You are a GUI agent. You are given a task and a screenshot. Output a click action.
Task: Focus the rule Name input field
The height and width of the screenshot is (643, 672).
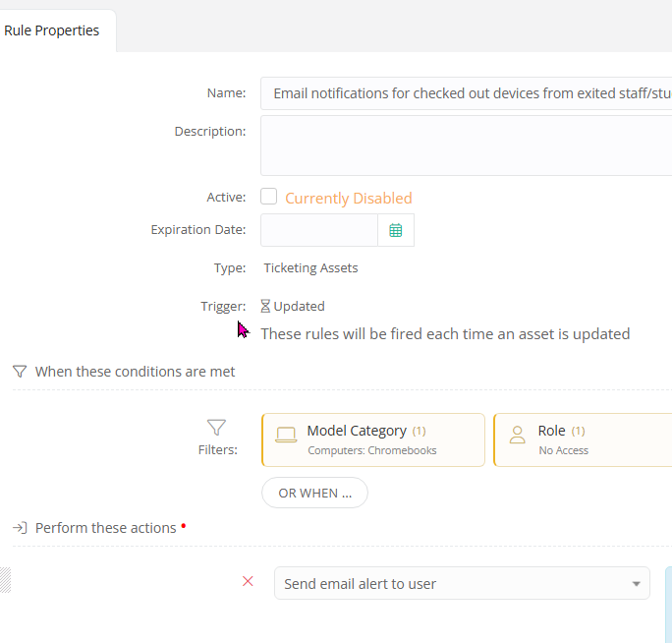467,93
